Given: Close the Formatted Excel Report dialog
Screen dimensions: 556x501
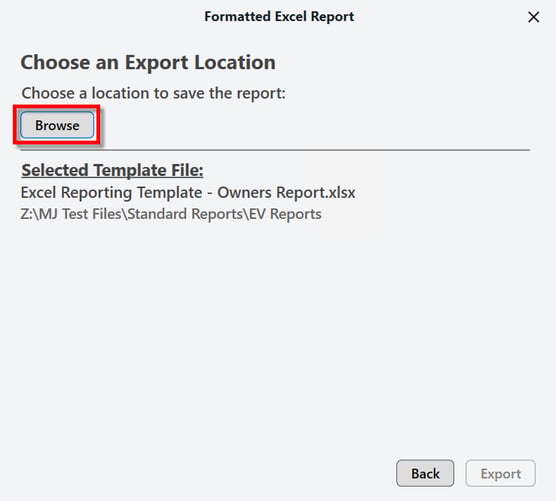Looking at the screenshot, I should tap(533, 17).
